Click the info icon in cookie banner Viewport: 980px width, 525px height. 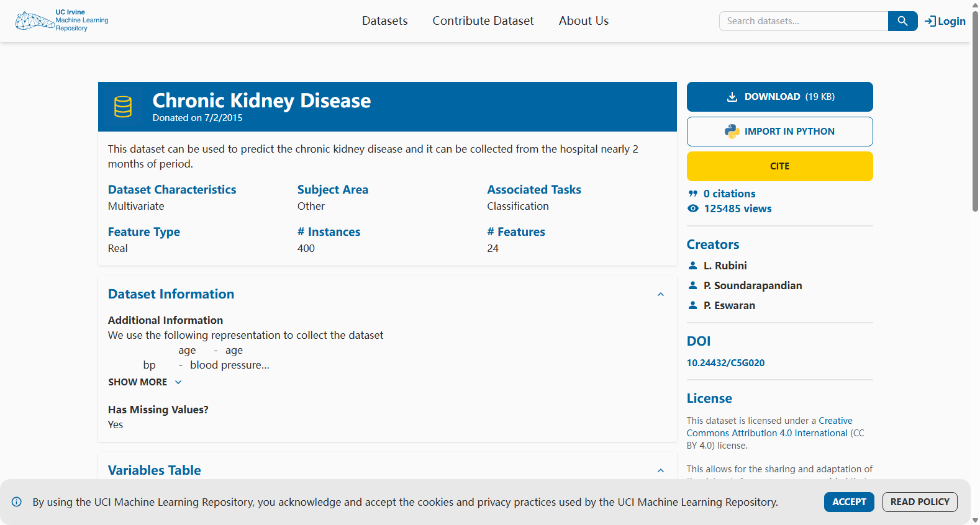pyautogui.click(x=17, y=502)
